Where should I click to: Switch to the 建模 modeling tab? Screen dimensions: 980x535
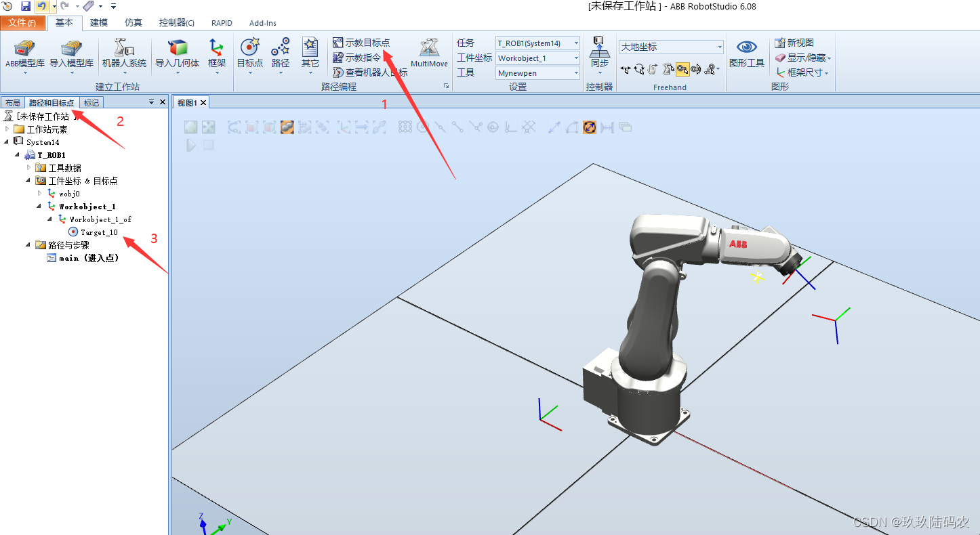click(x=99, y=23)
